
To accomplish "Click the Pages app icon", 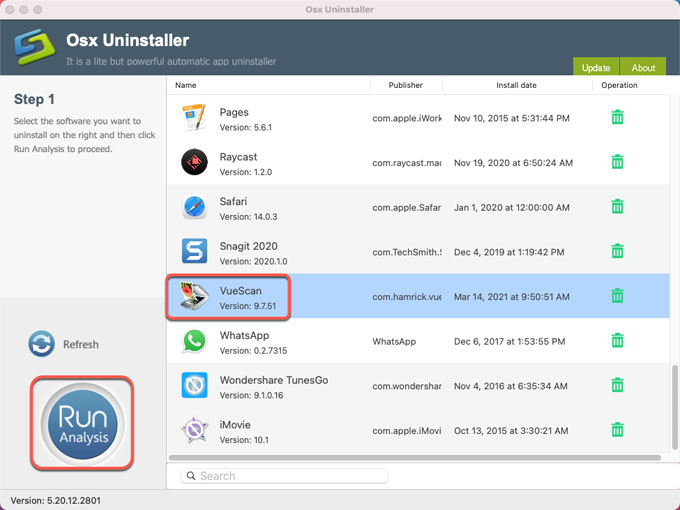I will pos(194,117).
